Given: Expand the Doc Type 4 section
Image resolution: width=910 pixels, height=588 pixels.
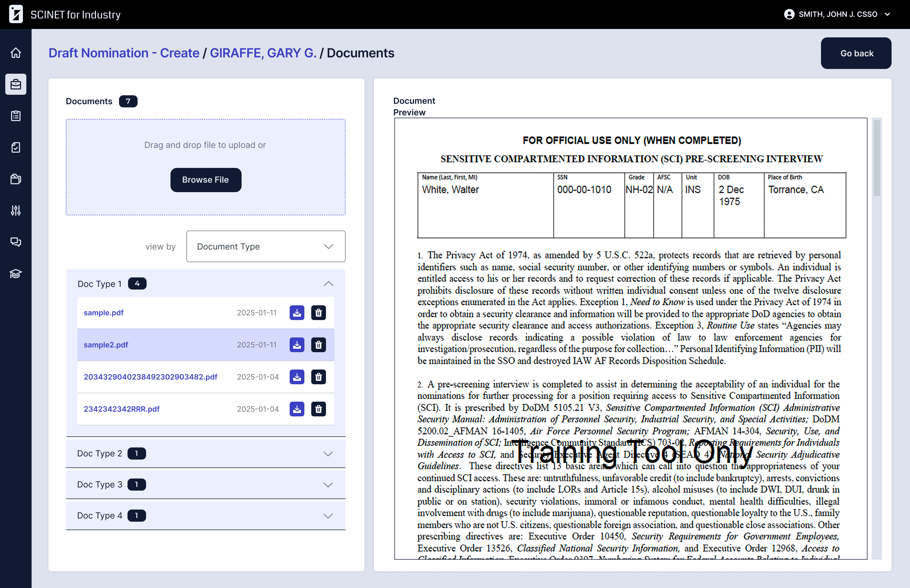Looking at the screenshot, I should point(328,515).
